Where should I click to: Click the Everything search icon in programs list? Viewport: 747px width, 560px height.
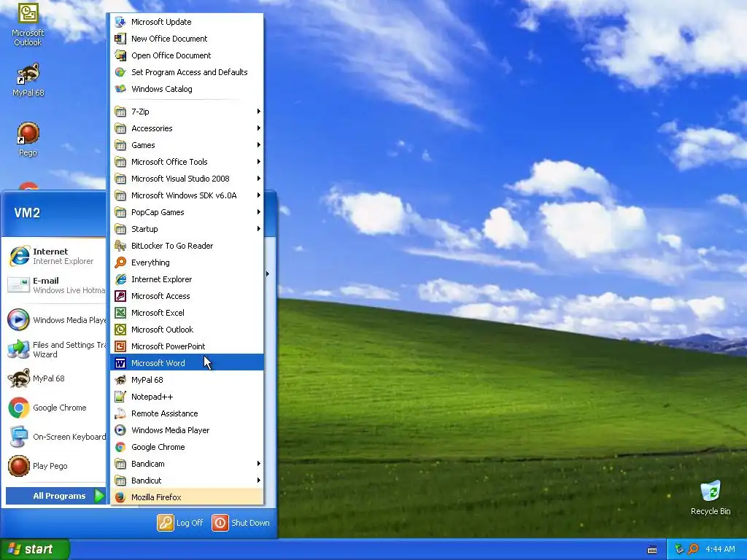[120, 262]
